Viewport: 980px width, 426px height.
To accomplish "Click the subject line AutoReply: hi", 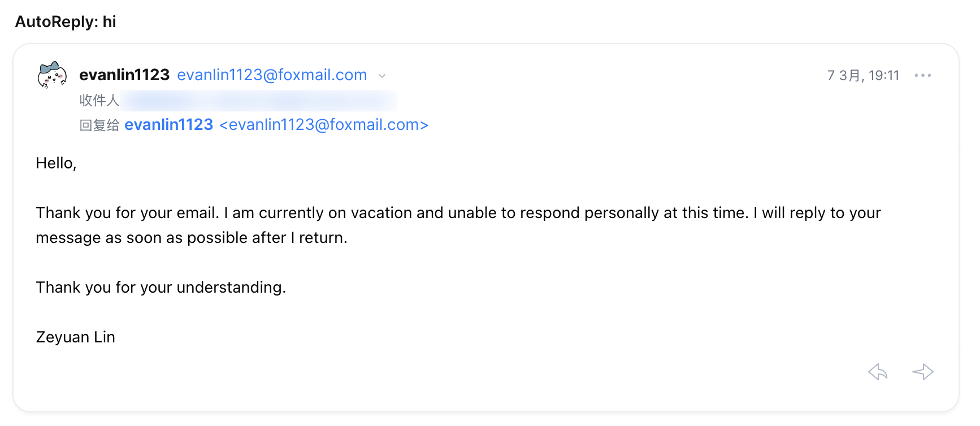I will click(66, 22).
